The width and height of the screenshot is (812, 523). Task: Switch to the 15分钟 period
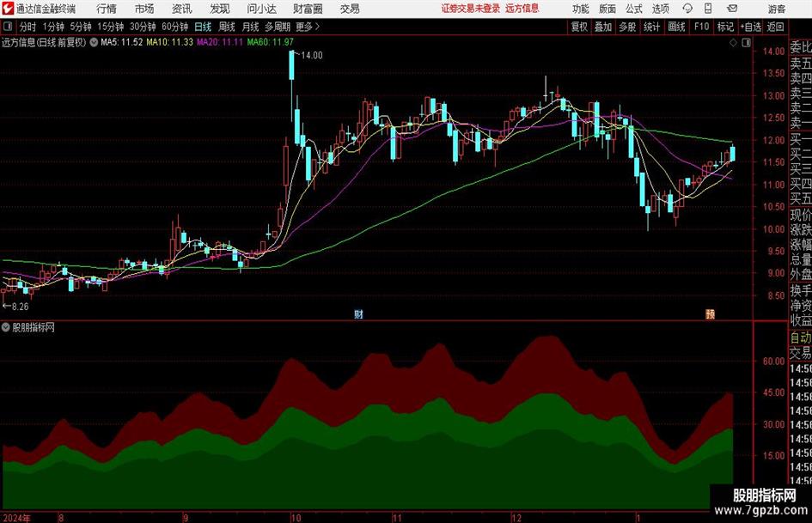(x=110, y=27)
